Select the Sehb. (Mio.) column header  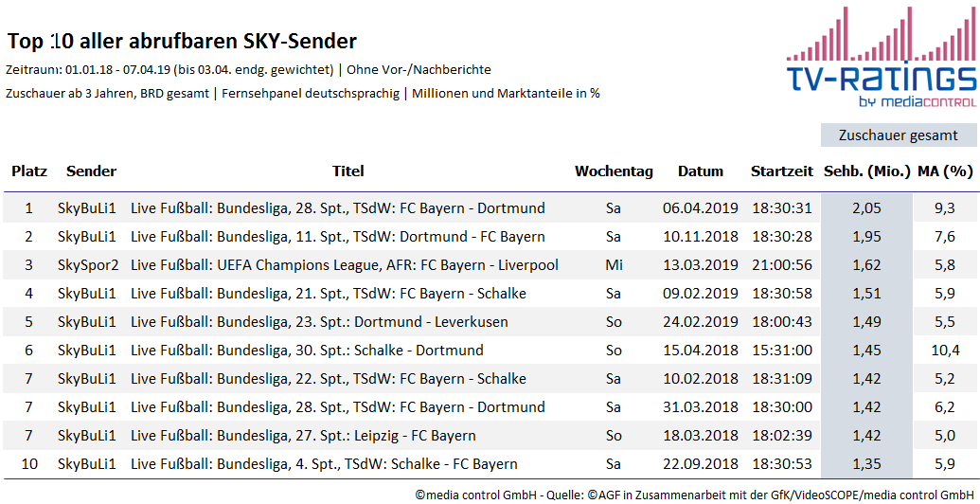(x=867, y=171)
